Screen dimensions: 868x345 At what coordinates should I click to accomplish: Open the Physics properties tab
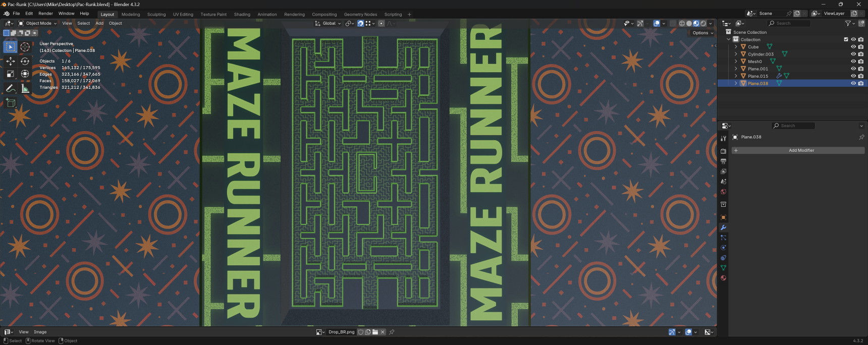coord(723,248)
